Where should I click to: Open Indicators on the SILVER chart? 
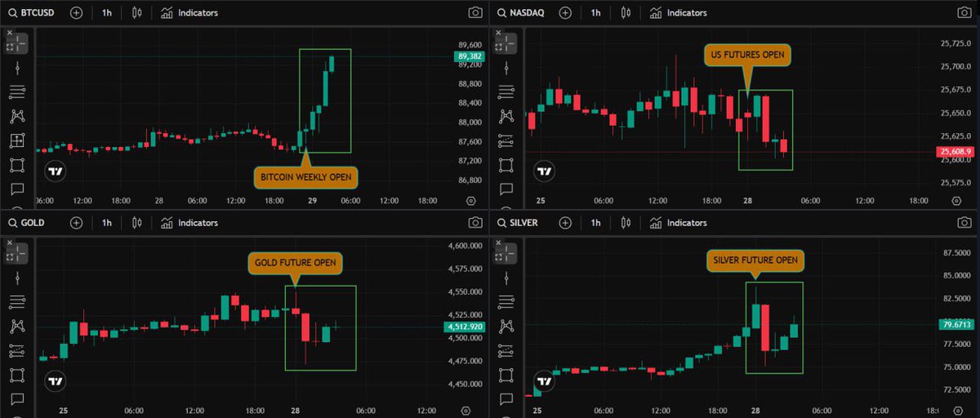[x=678, y=222]
